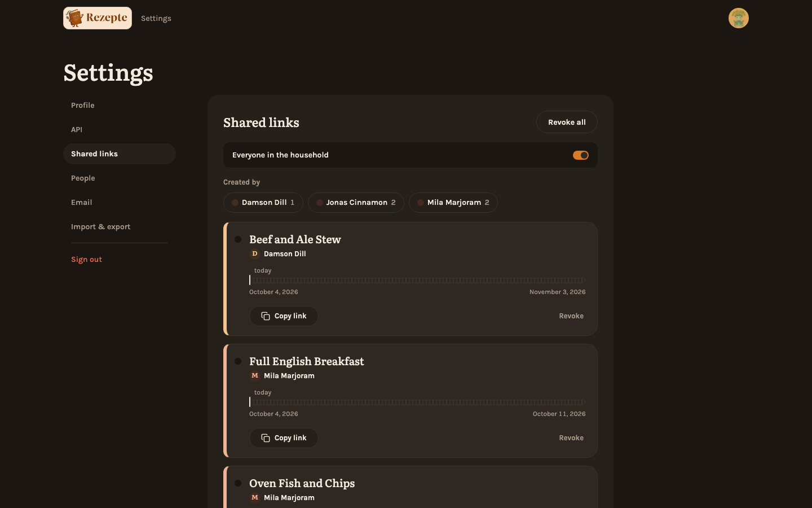Click the Beef and Ale Stew expiry timeline
812x508 pixels.
pos(417,281)
